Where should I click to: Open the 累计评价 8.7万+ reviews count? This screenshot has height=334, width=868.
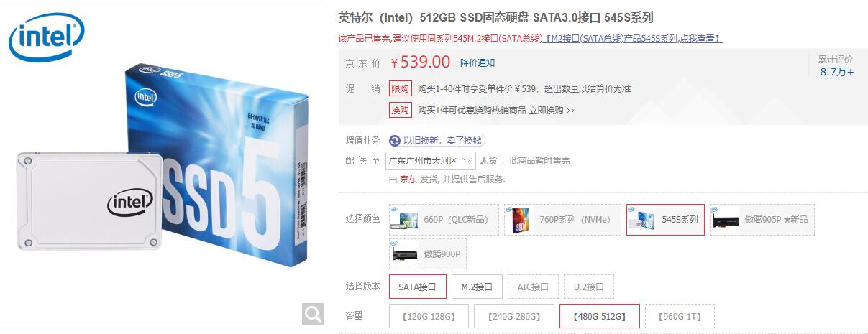coord(836,65)
